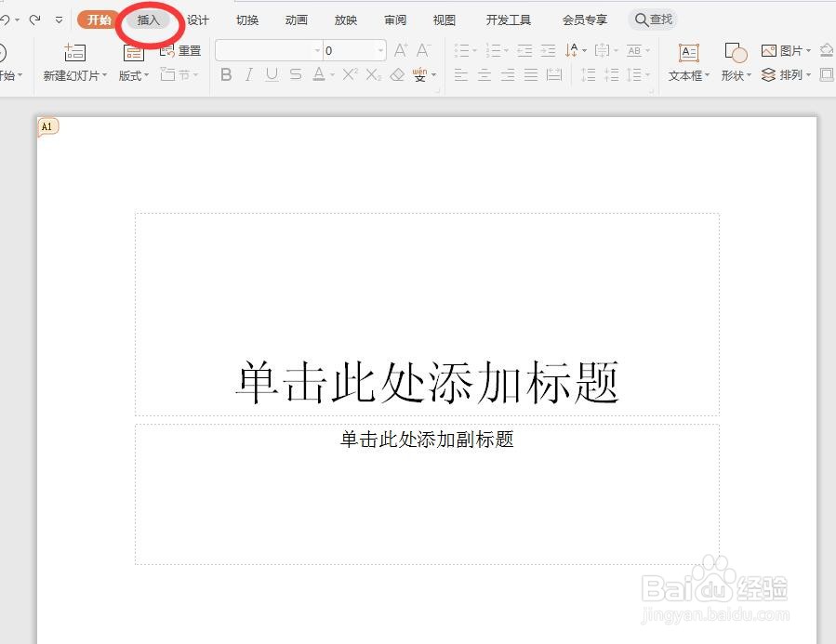Open the 查找 search box
This screenshot has width=836, height=644.
654,18
